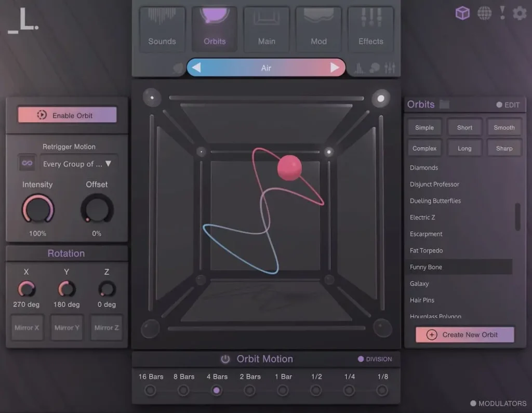Image resolution: width=532 pixels, height=413 pixels.
Task: Select the 1/4 division radio button
Action: point(350,390)
